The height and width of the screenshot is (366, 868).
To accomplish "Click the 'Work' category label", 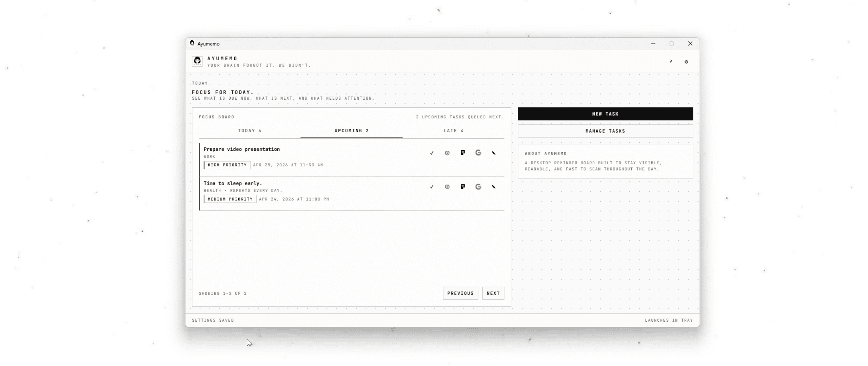I will pyautogui.click(x=209, y=157).
